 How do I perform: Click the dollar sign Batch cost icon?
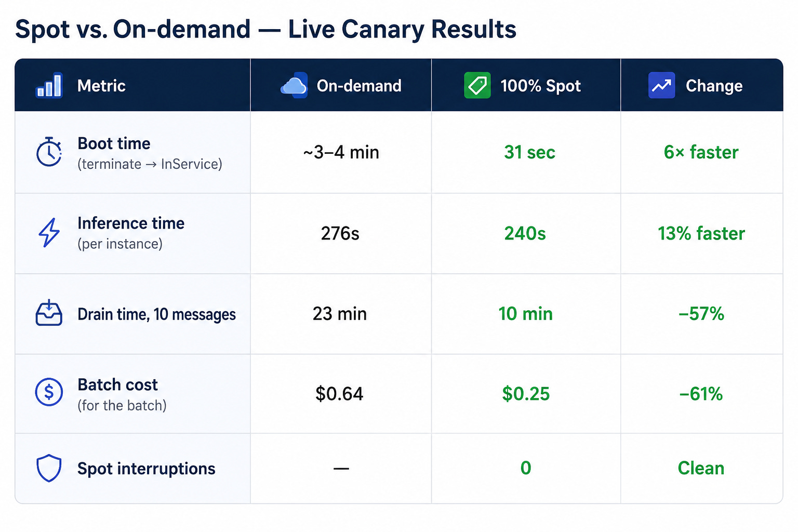49,392
